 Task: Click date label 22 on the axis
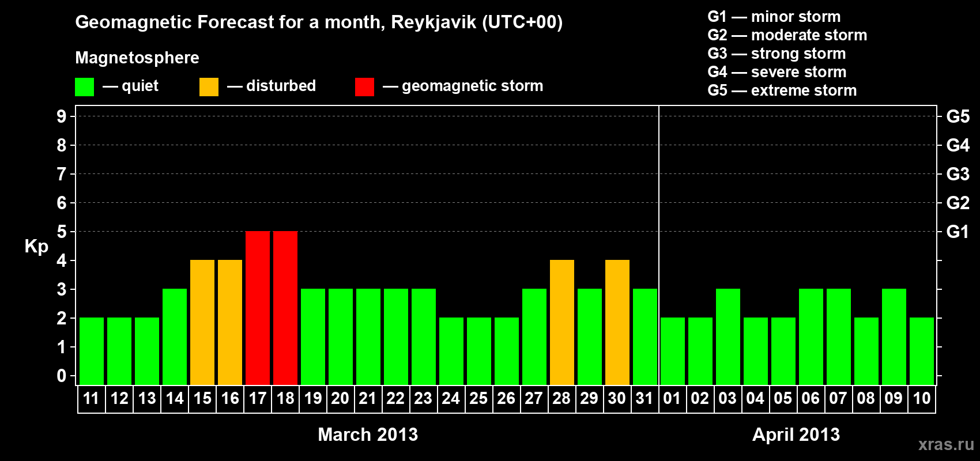click(396, 399)
